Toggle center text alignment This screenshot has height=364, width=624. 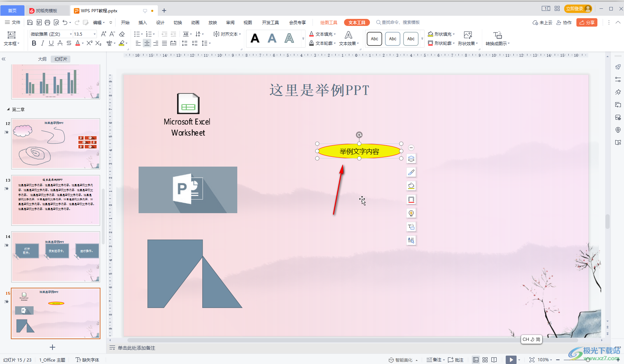coord(147,43)
